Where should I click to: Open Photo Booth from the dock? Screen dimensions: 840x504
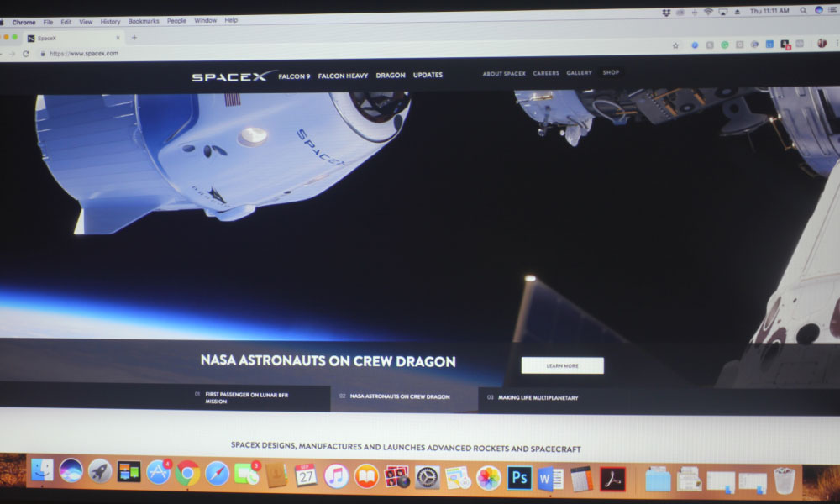point(396,477)
